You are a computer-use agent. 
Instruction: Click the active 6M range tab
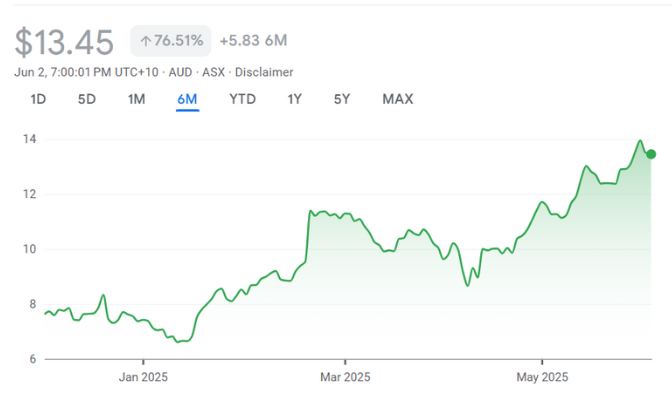click(x=187, y=99)
